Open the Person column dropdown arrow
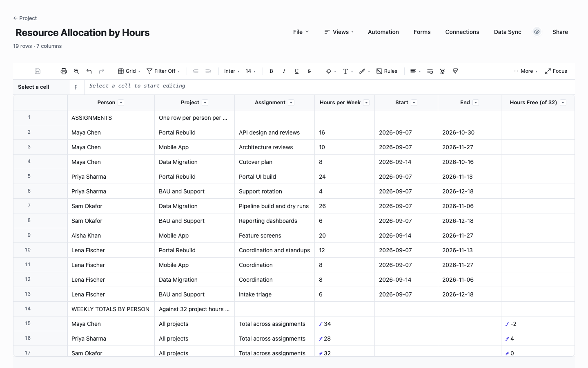 121,103
